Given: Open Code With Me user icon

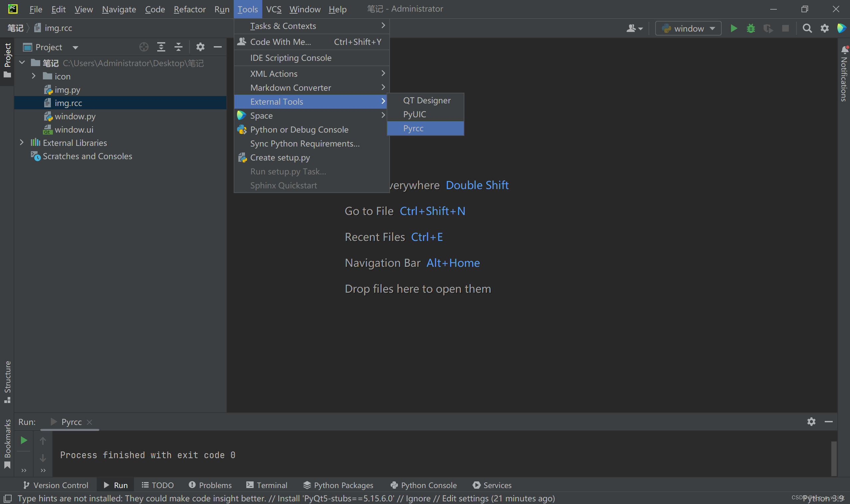Looking at the screenshot, I should click(634, 28).
